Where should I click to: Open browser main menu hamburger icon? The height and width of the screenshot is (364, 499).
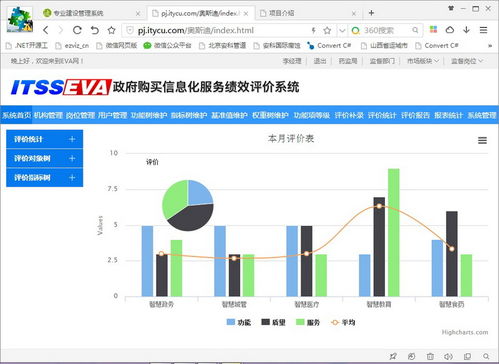pyautogui.click(x=484, y=30)
